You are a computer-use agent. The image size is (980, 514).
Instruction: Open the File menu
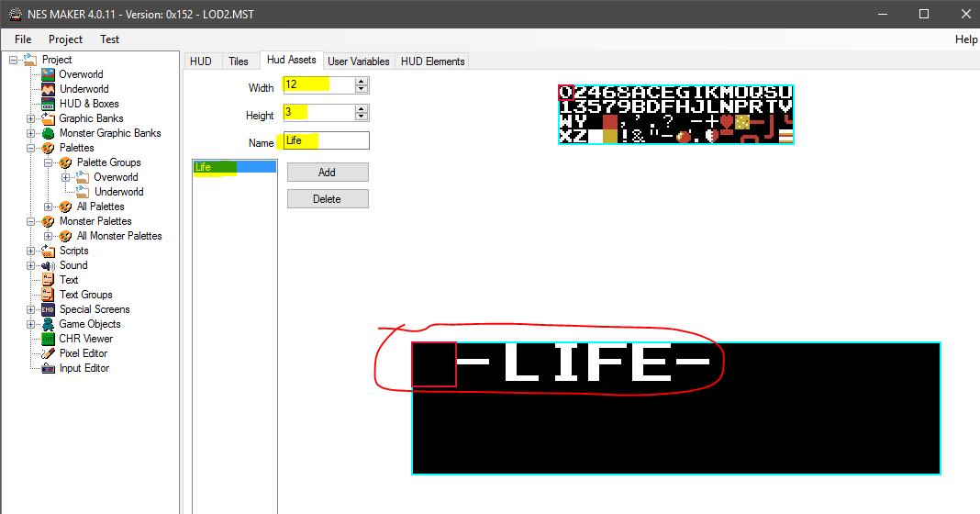point(23,39)
